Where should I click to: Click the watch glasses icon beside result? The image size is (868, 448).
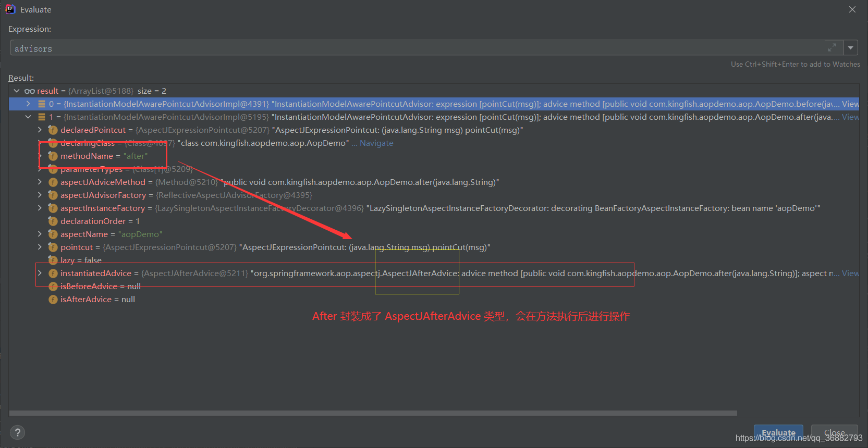[x=30, y=91]
